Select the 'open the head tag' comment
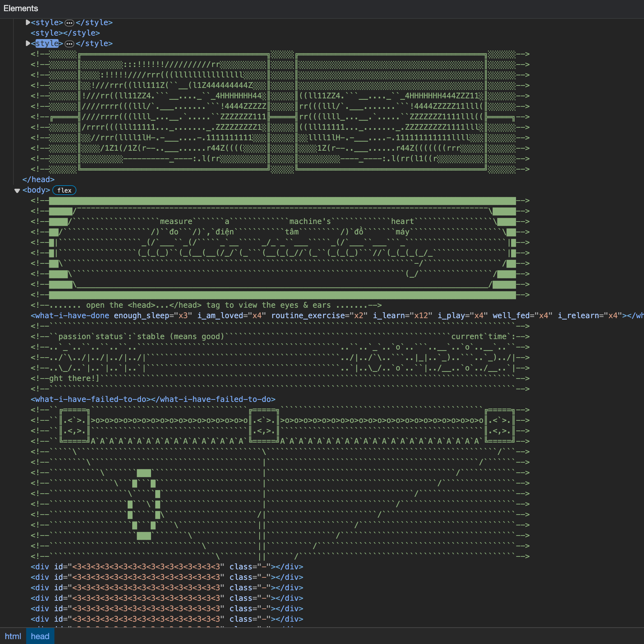 tap(206, 305)
